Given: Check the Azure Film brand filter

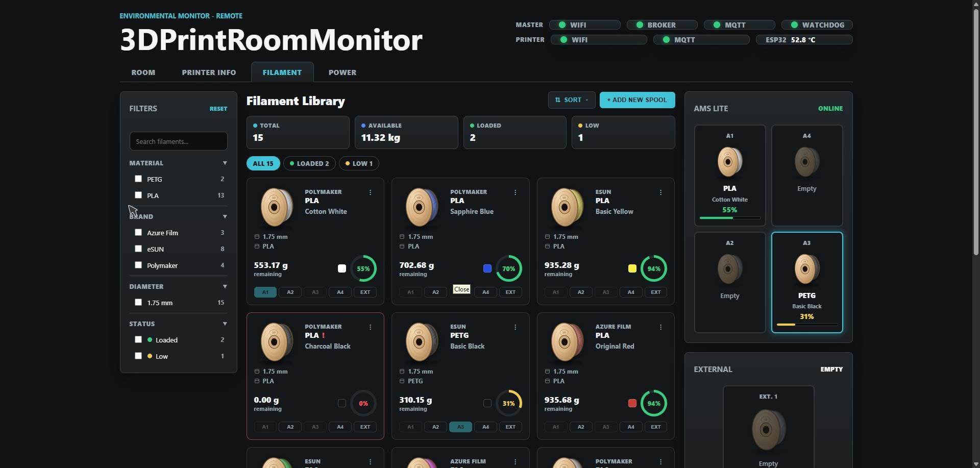Looking at the screenshot, I should point(138,232).
